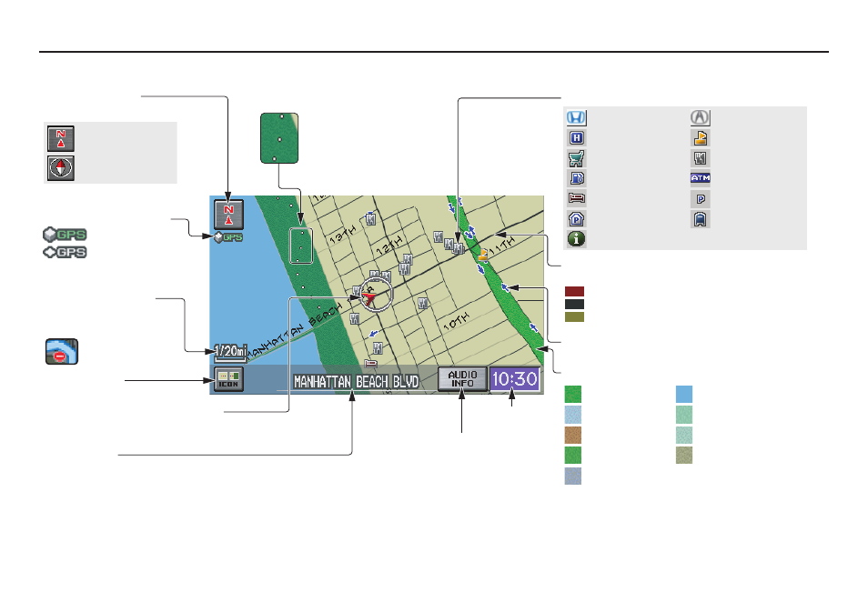Pick the dark red road color swatch
Viewport: 868px width, 592px height.
[x=575, y=292]
